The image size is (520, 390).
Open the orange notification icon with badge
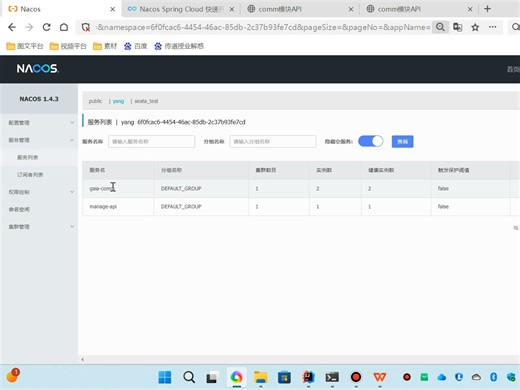pyautogui.click(x=13, y=376)
